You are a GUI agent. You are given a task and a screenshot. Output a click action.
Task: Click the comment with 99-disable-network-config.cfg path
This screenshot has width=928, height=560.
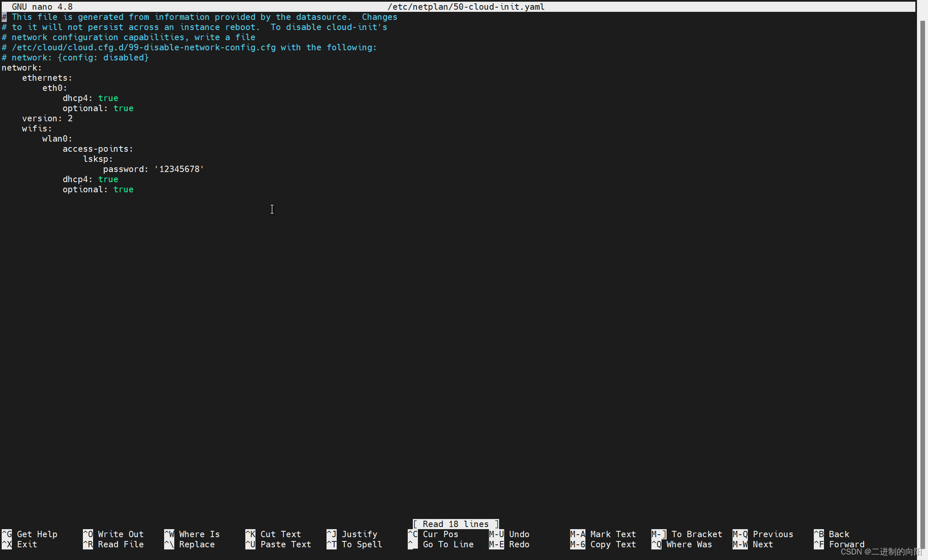(189, 47)
